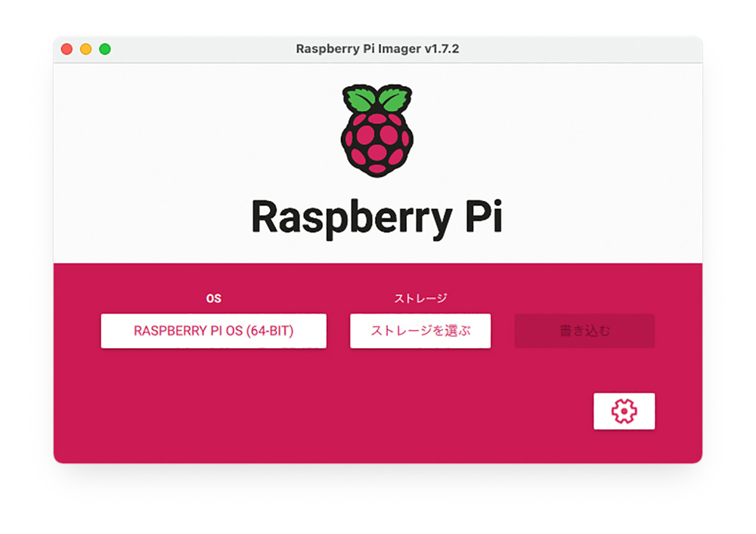
Task: Click the Raspberry Pi Imager v1.7.2 title
Action: tap(377, 48)
